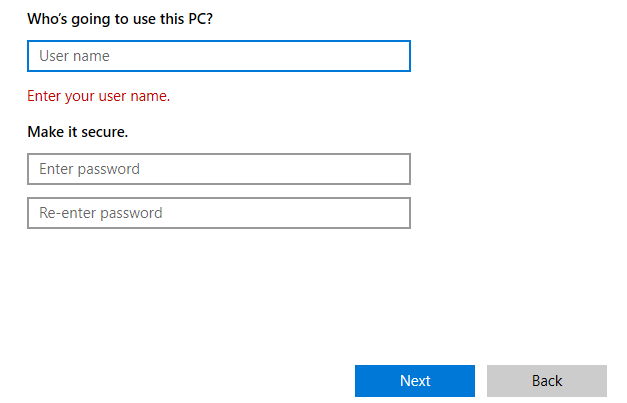
Task: Click the 'Enter password' placeholder text
Action: [89, 169]
